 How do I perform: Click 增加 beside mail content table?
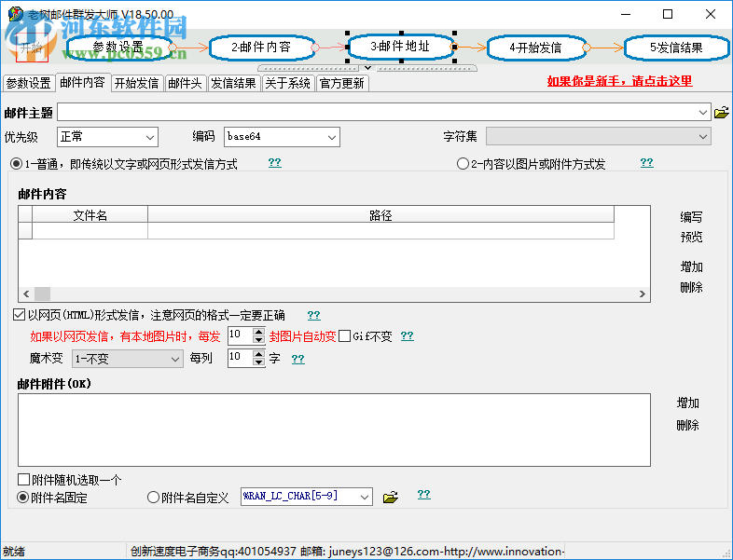[691, 267]
